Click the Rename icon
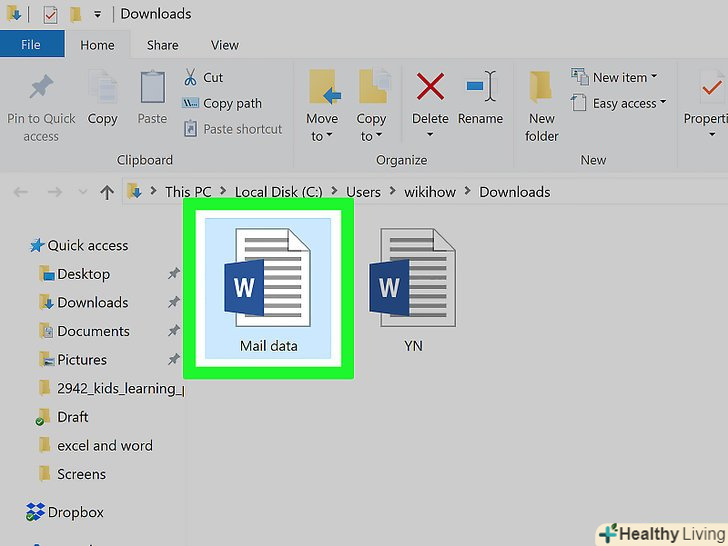 tap(481, 86)
